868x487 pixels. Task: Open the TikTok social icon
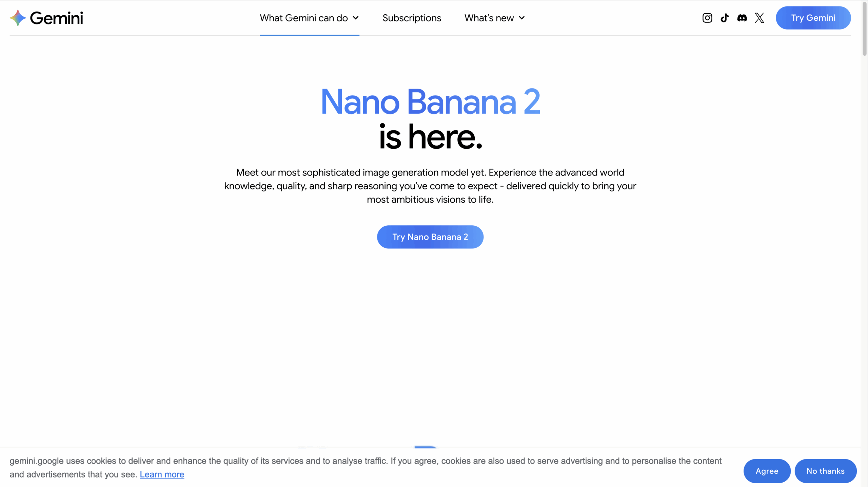[x=725, y=18]
